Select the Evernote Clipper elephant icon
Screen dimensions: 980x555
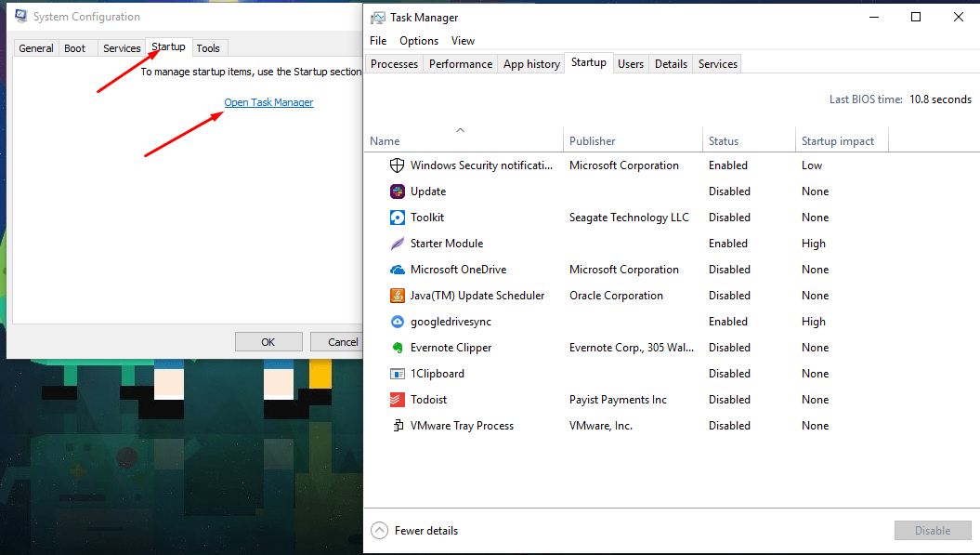[397, 348]
